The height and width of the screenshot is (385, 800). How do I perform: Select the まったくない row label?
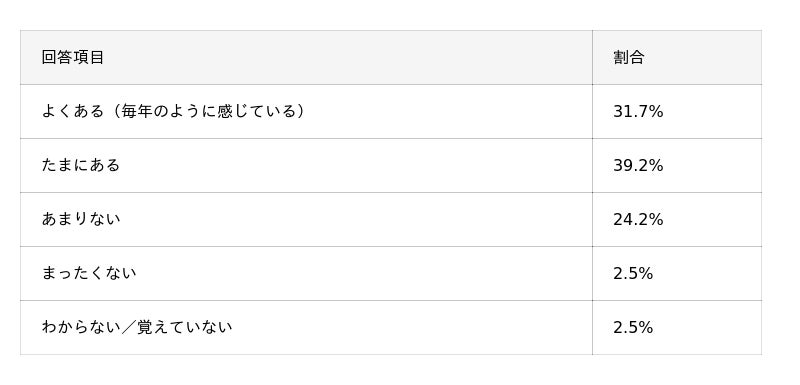click(89, 273)
